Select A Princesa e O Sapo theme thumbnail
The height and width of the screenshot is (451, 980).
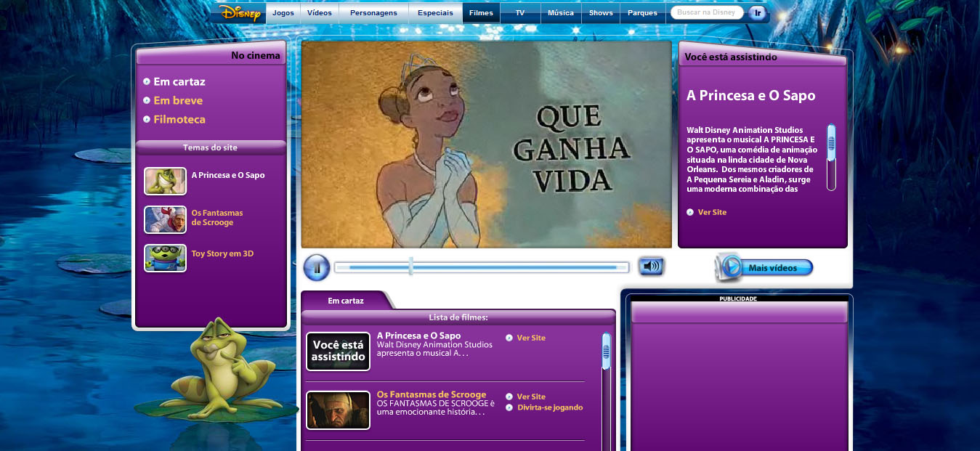165,181
